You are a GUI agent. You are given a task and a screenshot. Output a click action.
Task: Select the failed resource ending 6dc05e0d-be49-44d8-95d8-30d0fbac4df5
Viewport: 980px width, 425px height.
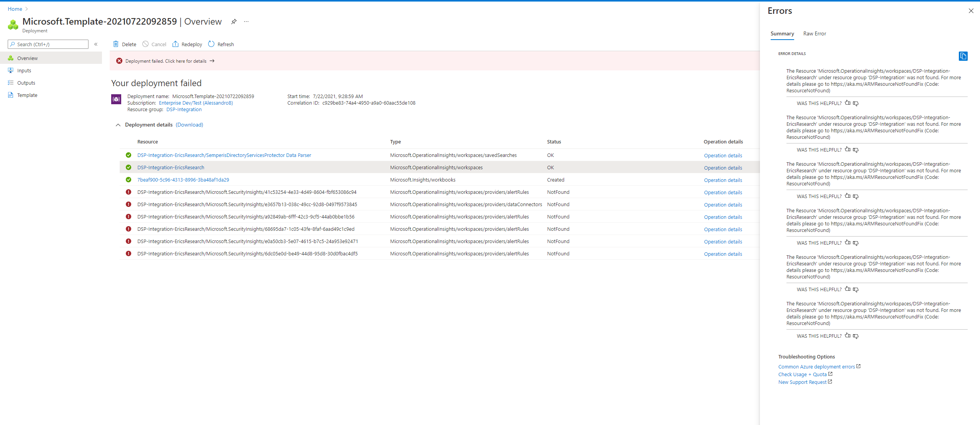point(247,253)
